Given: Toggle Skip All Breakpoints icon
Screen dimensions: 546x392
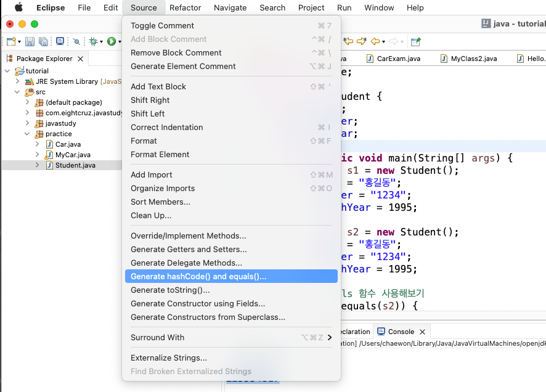Looking at the screenshot, I should click(76, 42).
